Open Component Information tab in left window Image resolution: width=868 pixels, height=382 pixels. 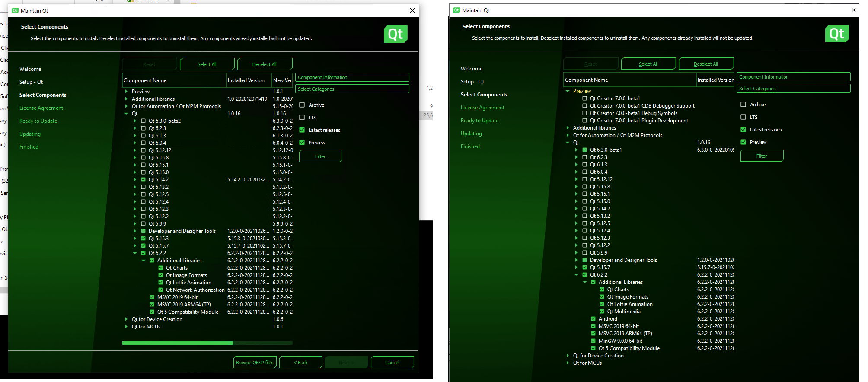[352, 77]
